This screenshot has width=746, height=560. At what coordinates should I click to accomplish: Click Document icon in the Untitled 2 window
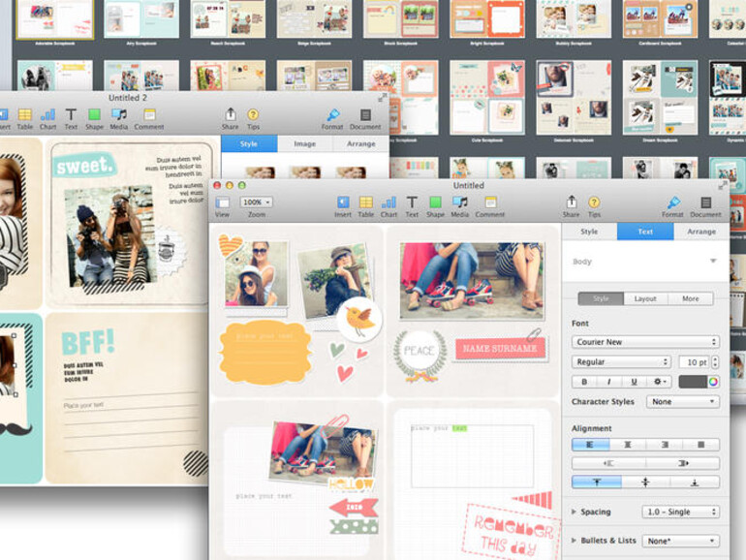(x=365, y=114)
